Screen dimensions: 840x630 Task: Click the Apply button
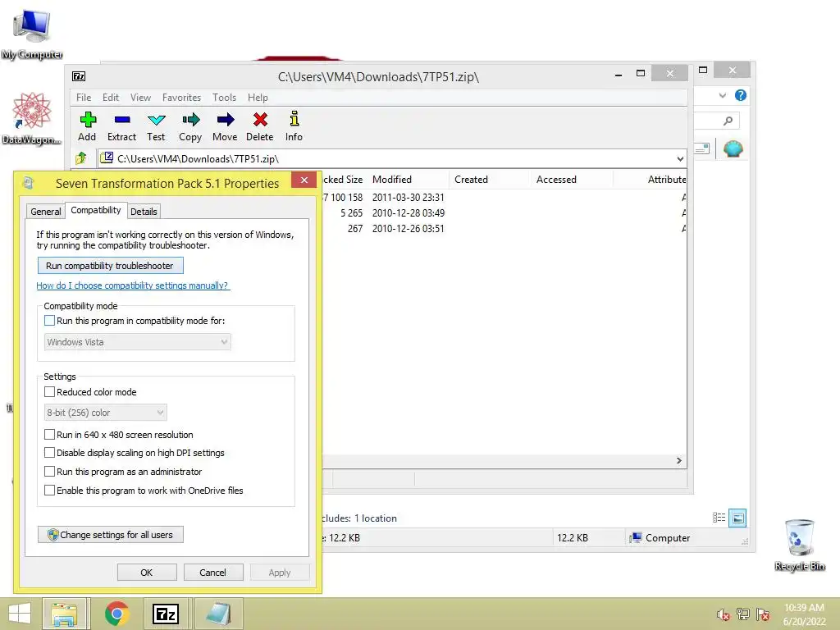click(x=280, y=572)
